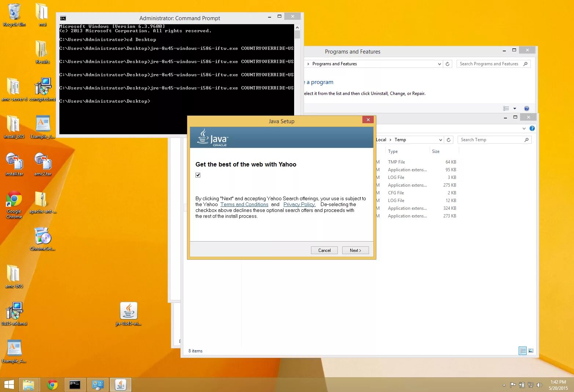The width and height of the screenshot is (574, 392).
Task: Sort Temp files by Size column
Action: (x=436, y=151)
